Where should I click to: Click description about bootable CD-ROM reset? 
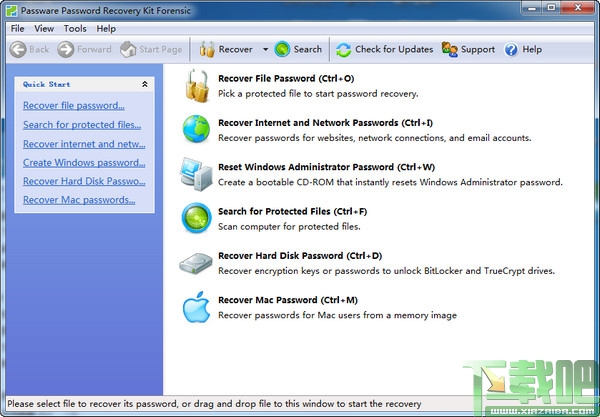click(390, 182)
